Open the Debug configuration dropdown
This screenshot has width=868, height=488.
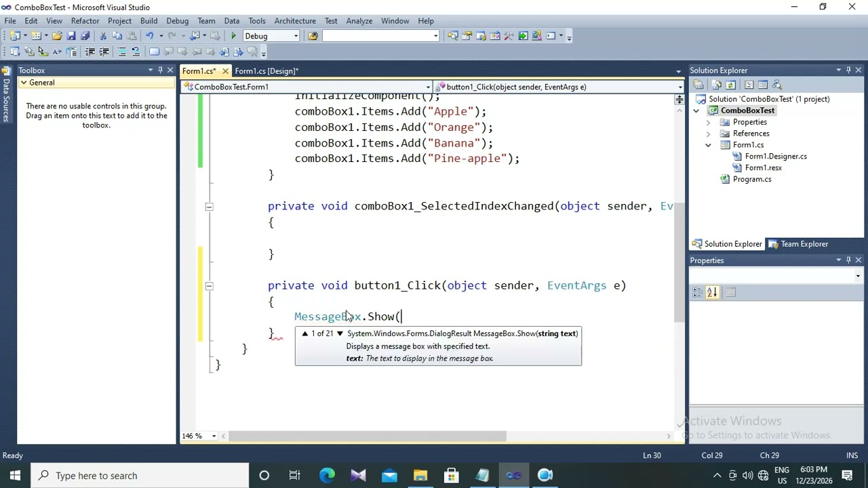point(296,36)
